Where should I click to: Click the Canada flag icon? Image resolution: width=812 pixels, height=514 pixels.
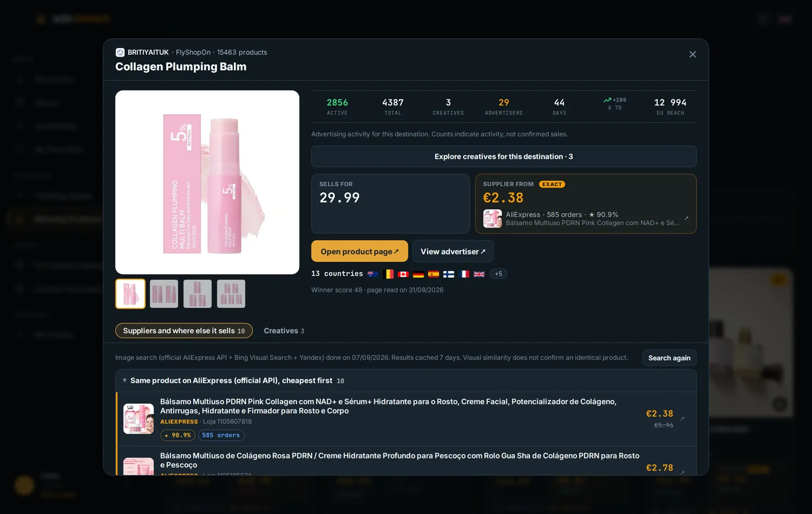pos(403,274)
